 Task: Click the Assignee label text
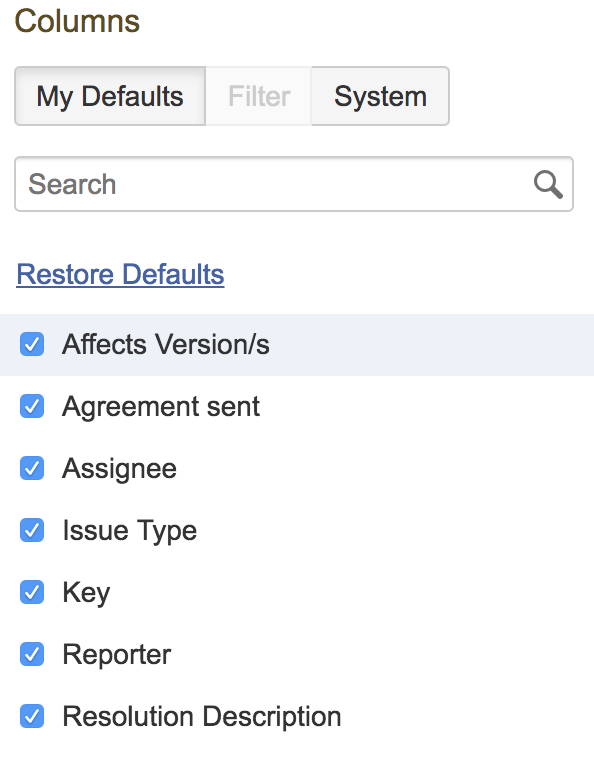click(120, 469)
